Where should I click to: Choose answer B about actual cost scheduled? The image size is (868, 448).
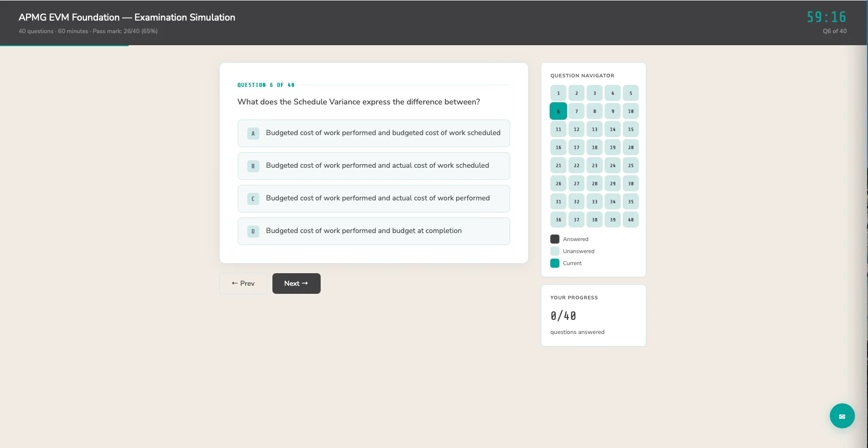point(373,166)
